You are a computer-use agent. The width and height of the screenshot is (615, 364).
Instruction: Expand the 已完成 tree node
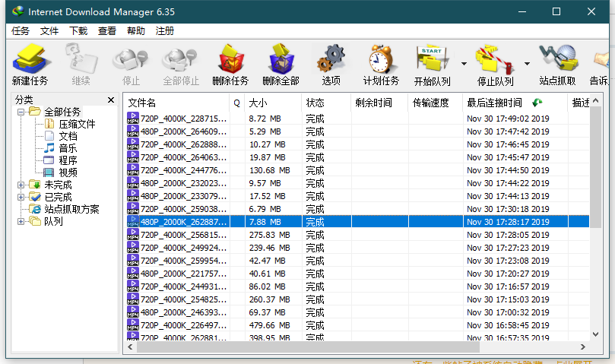pyautogui.click(x=21, y=197)
